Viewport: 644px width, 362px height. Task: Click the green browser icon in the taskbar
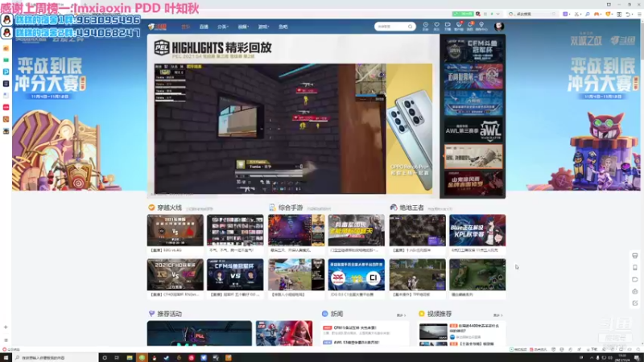coord(142,358)
